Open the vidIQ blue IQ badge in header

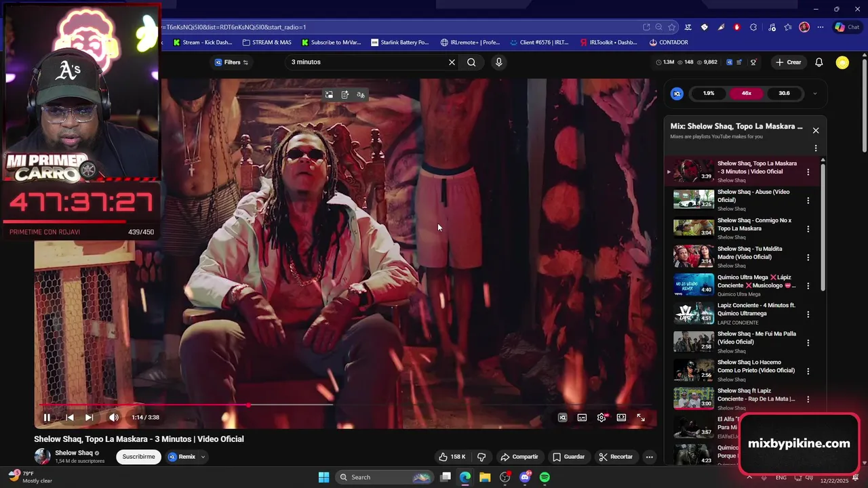coord(729,62)
